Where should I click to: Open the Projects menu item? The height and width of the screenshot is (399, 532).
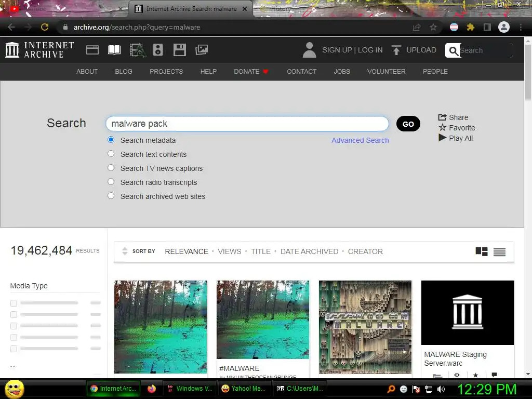[x=166, y=72]
